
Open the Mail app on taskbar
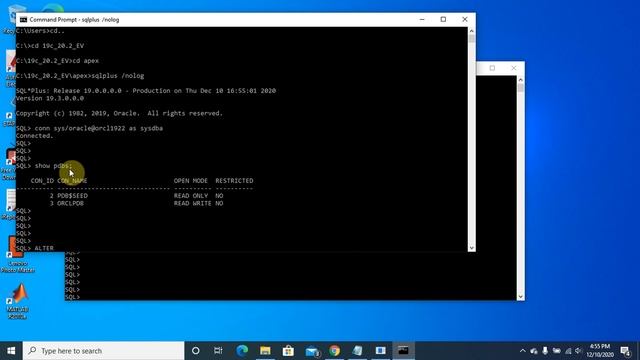[x=312, y=351]
